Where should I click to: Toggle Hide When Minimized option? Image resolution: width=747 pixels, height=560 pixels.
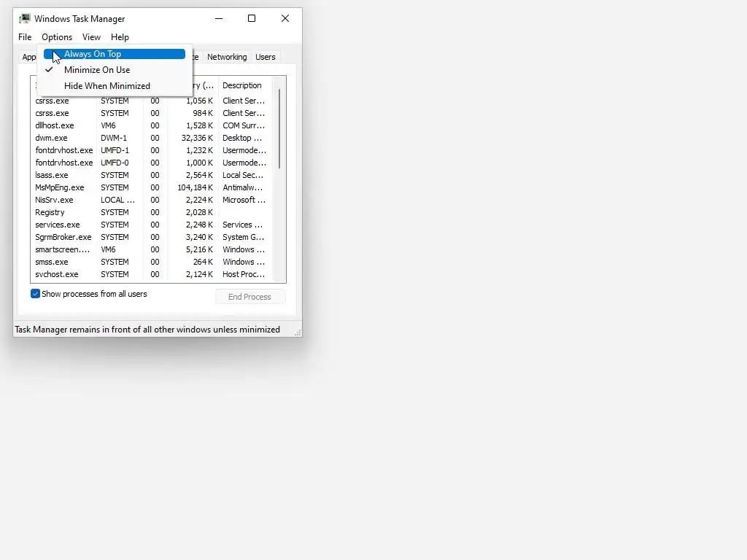point(115,86)
